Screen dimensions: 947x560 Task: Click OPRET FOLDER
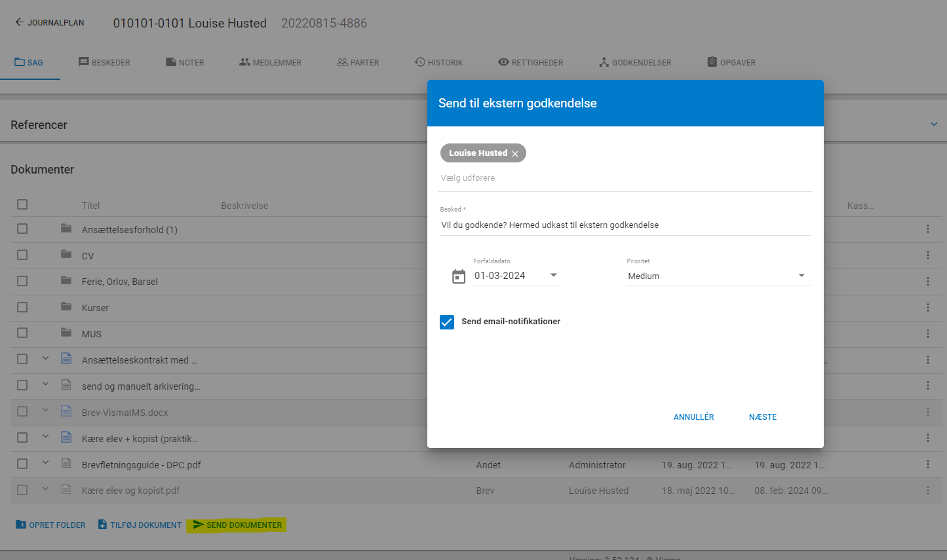(50, 525)
